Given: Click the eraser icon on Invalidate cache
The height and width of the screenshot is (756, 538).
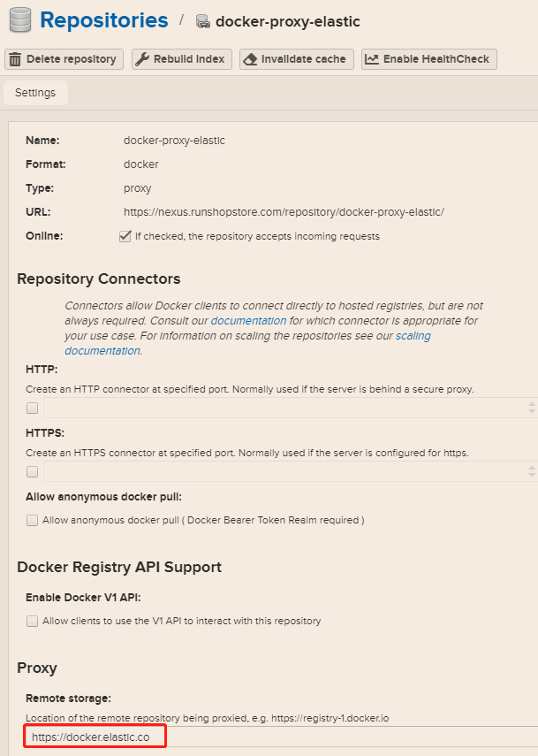Looking at the screenshot, I should coord(250,59).
